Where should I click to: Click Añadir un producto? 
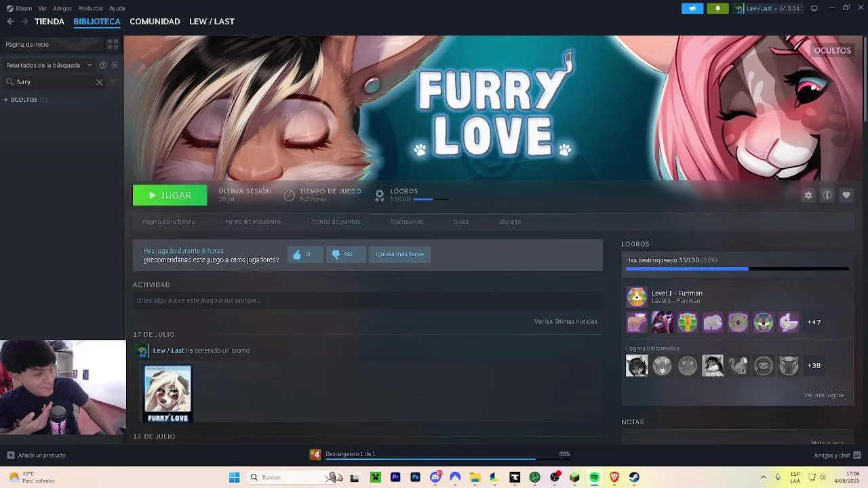click(x=36, y=455)
